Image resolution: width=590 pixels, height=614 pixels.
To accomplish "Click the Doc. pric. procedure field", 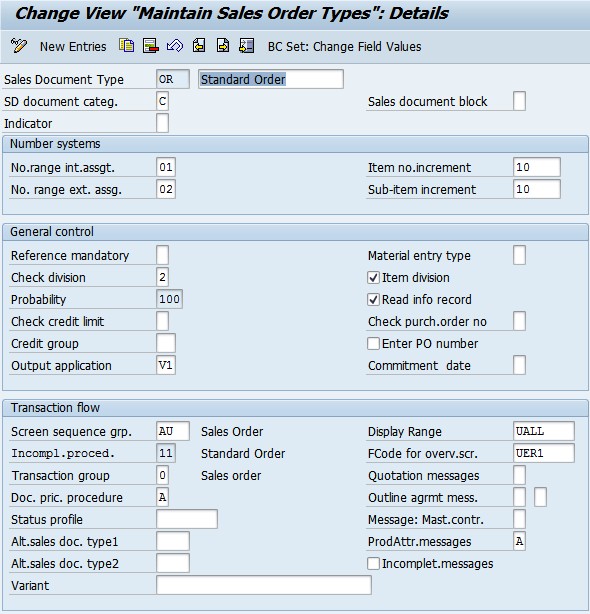I will point(162,497).
